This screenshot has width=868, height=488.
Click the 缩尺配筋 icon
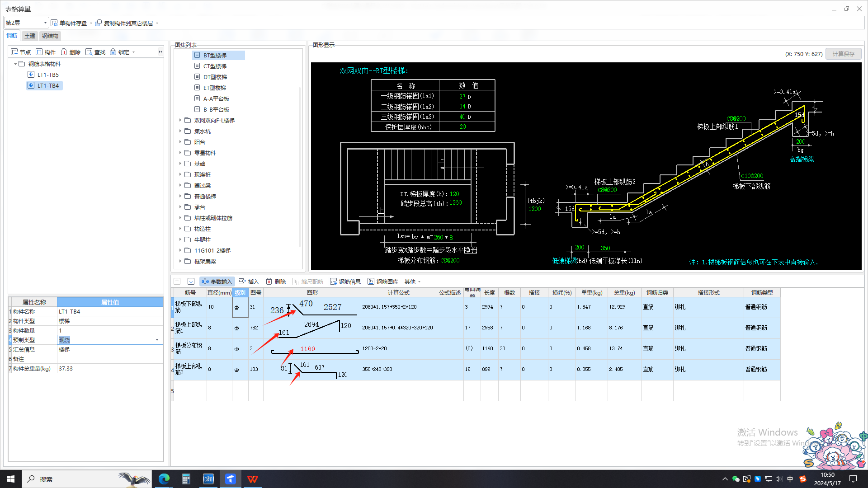(295, 281)
